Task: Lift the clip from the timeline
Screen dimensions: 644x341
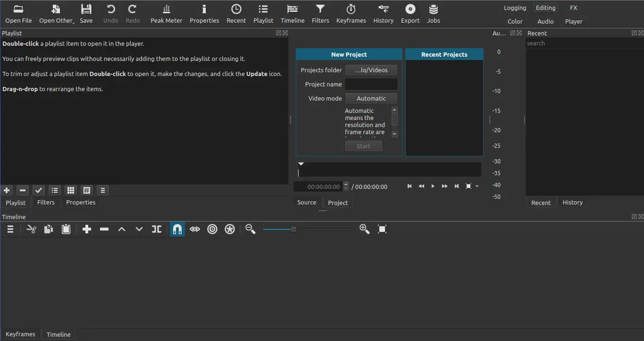Action: (x=122, y=229)
